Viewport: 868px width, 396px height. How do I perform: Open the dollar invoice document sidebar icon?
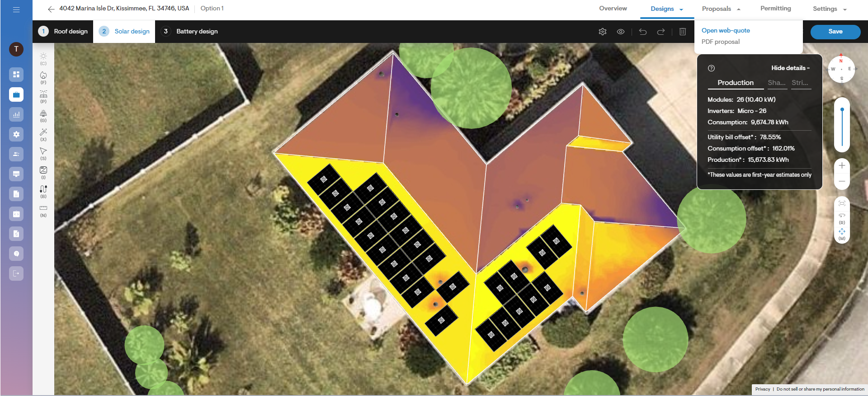coord(16,234)
